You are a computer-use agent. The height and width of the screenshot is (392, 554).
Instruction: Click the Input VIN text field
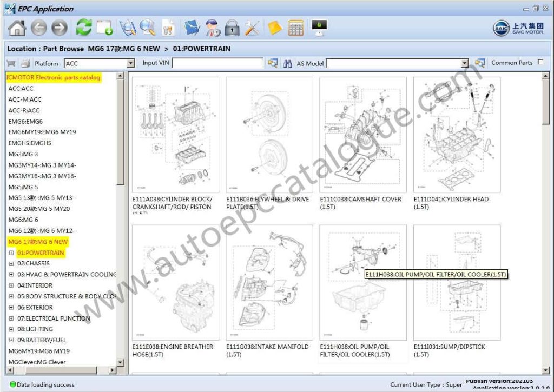click(x=217, y=63)
